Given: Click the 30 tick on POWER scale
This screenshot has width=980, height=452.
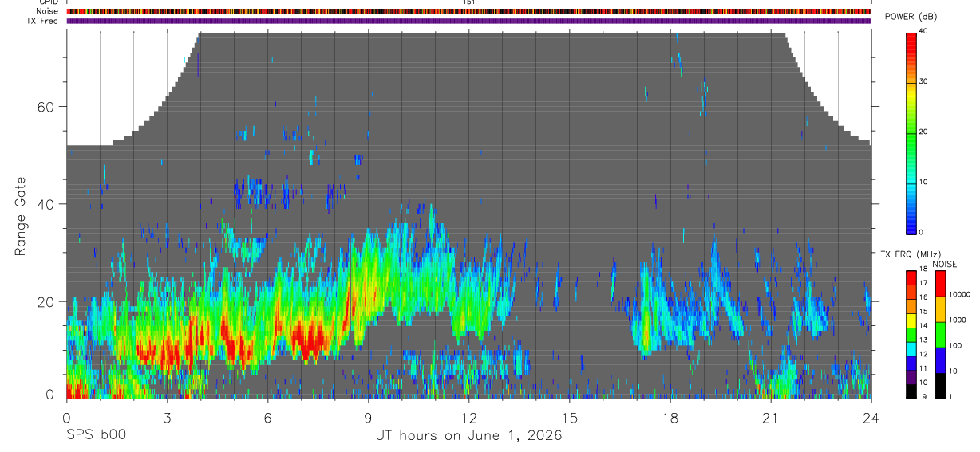Looking at the screenshot, I should click(924, 81).
